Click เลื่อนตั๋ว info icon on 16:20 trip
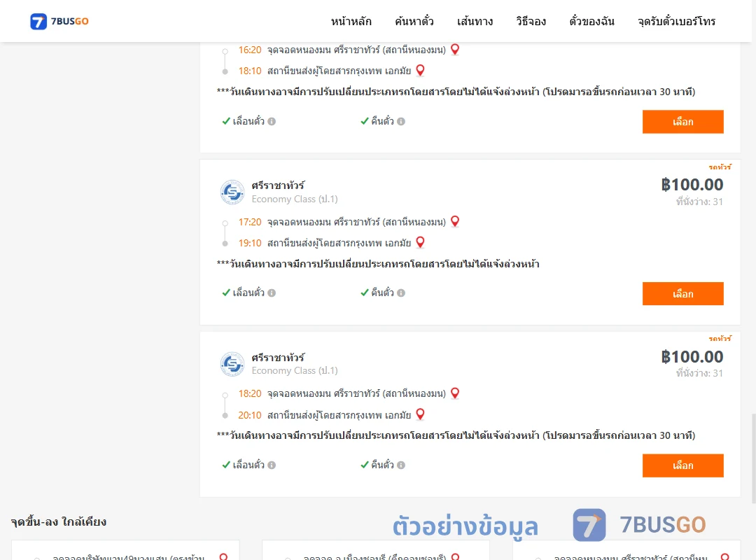 [272, 122]
